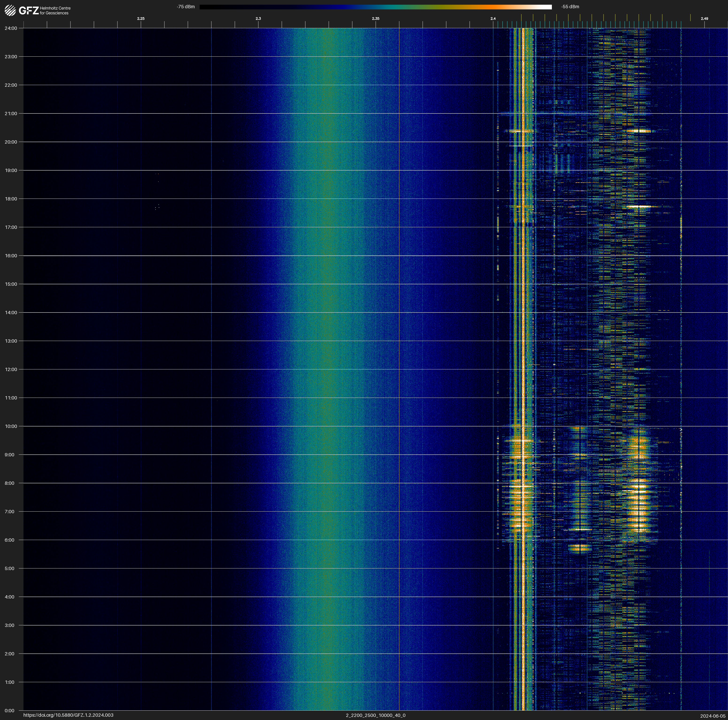The image size is (728, 720).
Task: Open the doi.org GFZ dataset link
Action: [x=68, y=715]
